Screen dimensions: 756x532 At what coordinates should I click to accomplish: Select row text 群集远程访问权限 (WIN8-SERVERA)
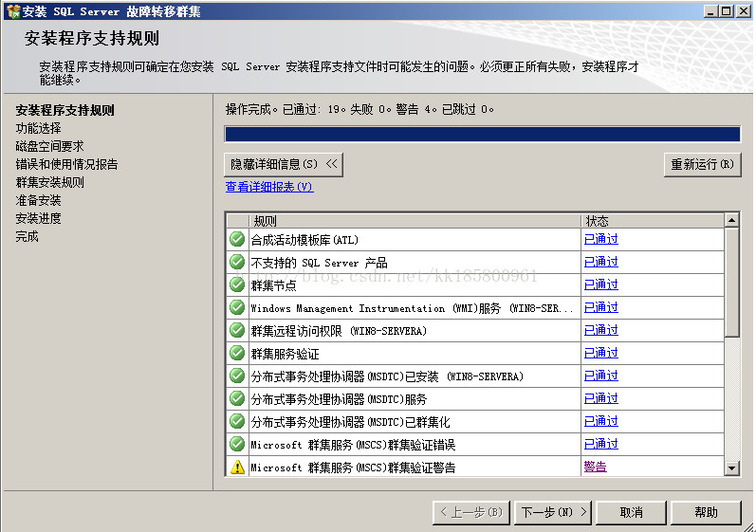[339, 331]
